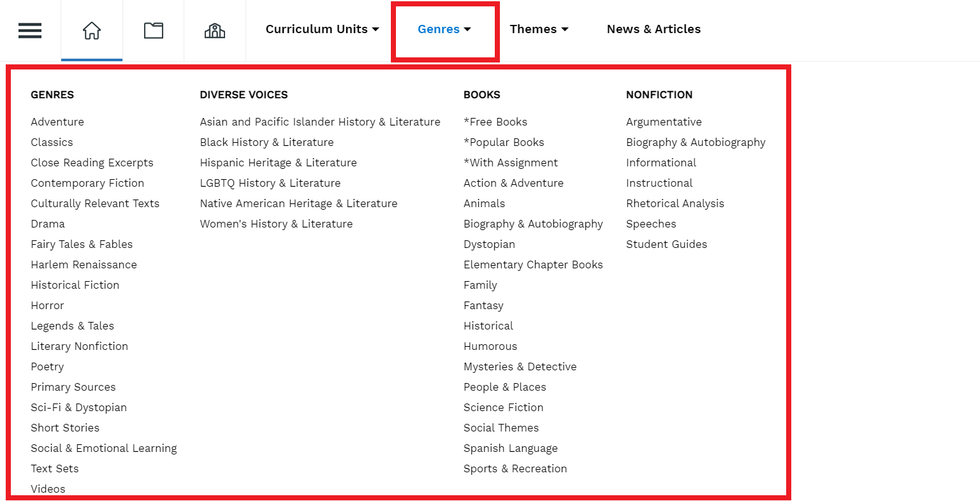
Task: Open Elementary Chapter Books
Action: click(x=533, y=265)
